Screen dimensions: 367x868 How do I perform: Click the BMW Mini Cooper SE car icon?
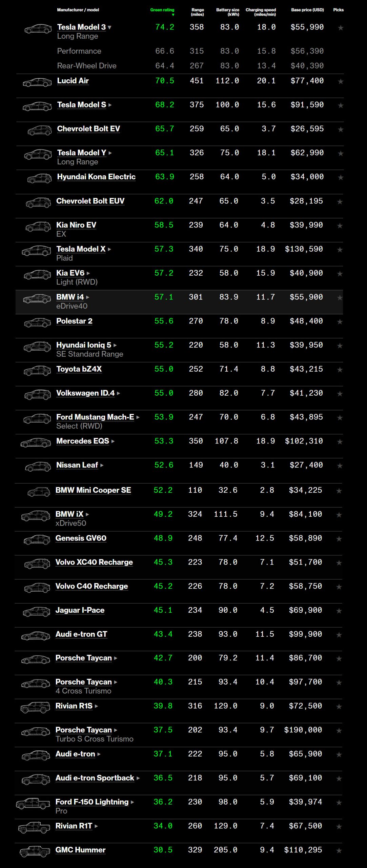click(x=39, y=492)
